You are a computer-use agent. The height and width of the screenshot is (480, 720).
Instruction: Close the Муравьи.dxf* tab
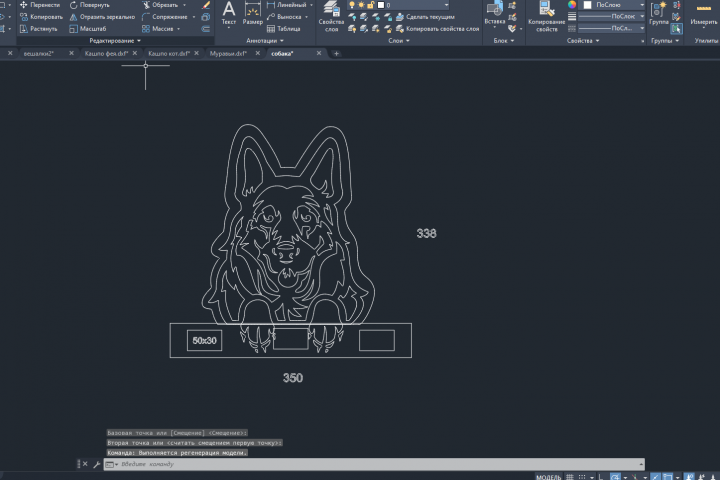click(x=258, y=53)
